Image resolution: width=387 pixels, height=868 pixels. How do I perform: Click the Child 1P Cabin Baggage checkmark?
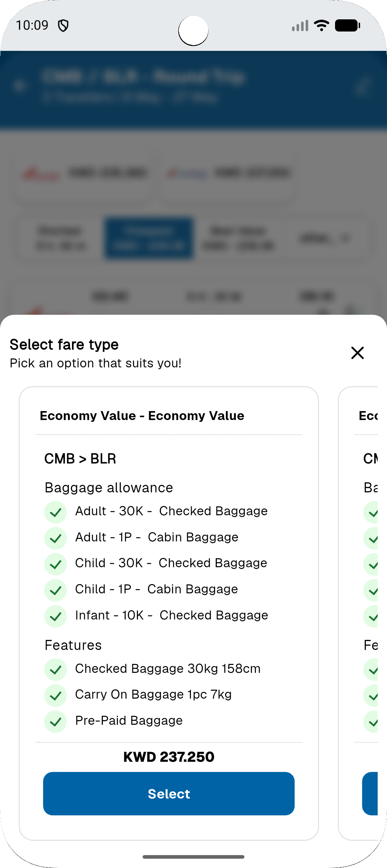(56, 590)
